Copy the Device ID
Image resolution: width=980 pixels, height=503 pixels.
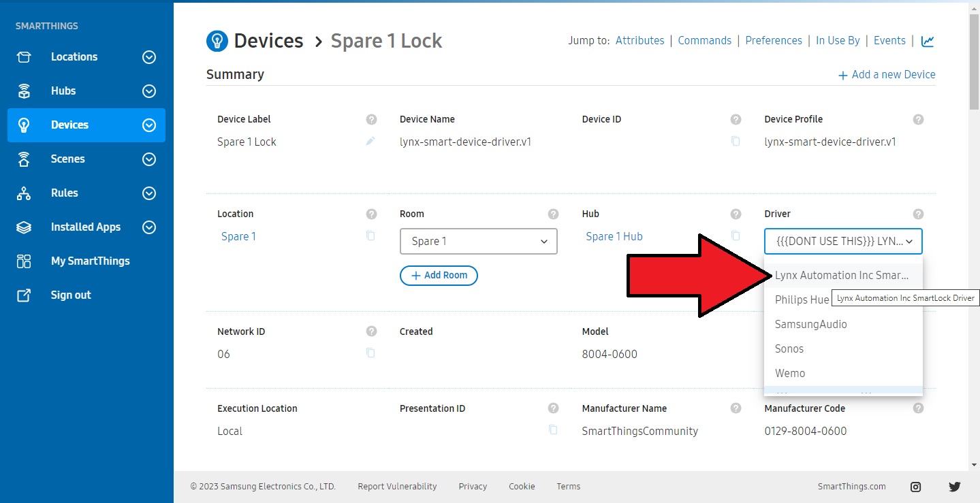736,142
